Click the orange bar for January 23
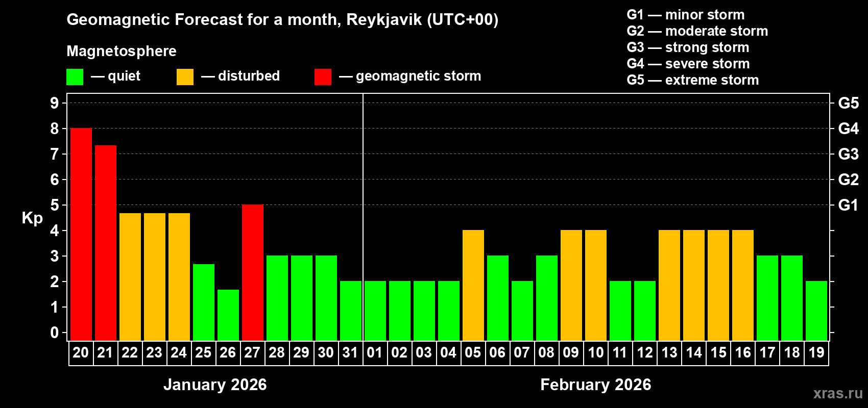Screen dimensions: 868x408 (x=155, y=277)
